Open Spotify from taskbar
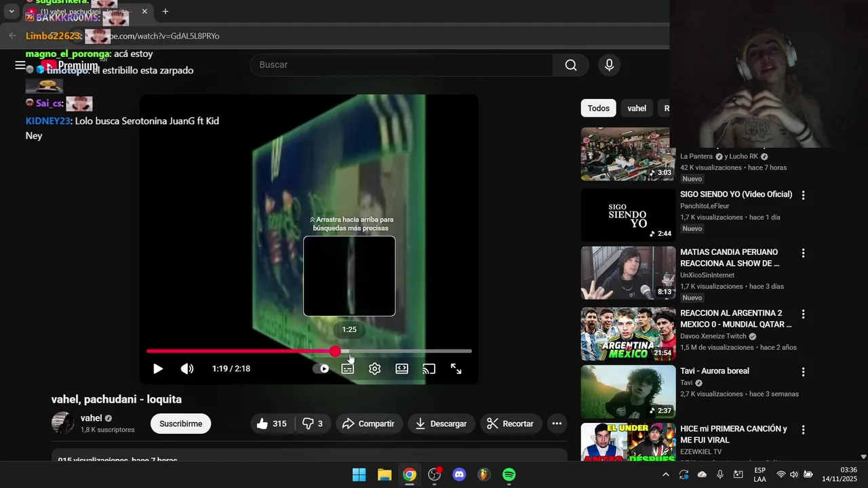868x488 pixels. pyautogui.click(x=509, y=475)
